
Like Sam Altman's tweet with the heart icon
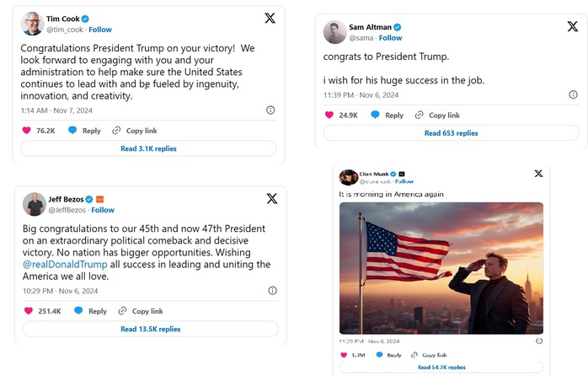(x=329, y=115)
